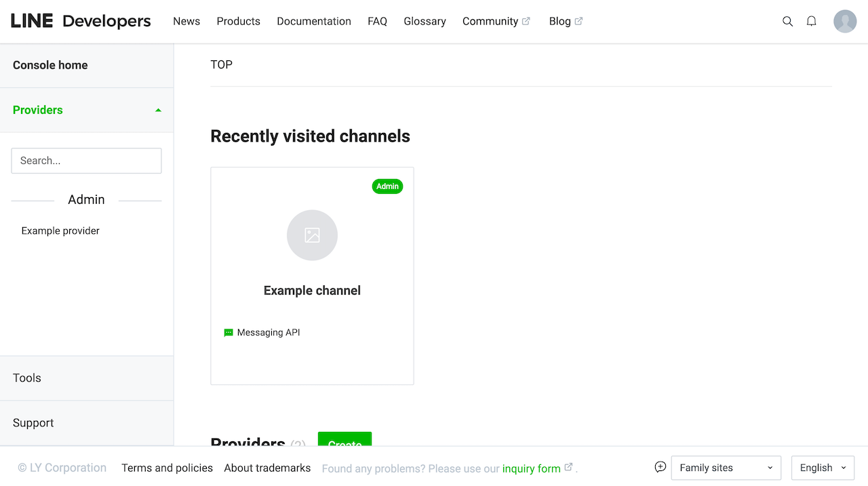This screenshot has width=868, height=486.
Task: Open the Family sites dropdown
Action: click(x=726, y=468)
